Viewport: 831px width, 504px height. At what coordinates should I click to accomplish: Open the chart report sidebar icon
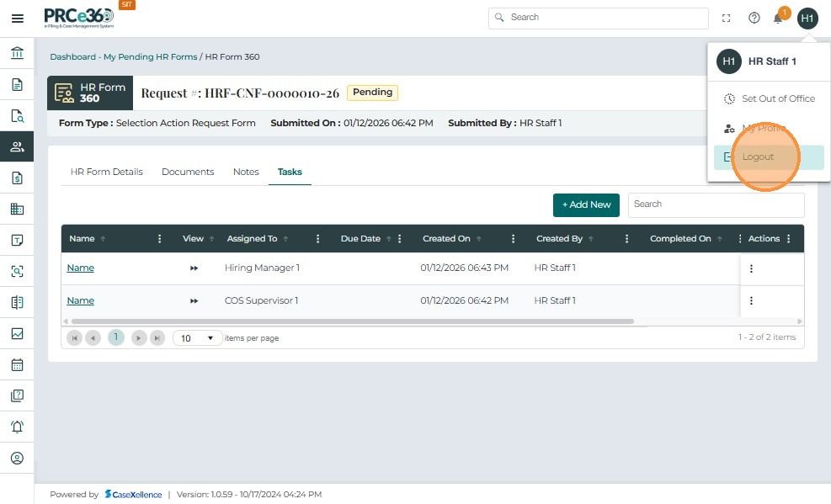tap(17, 333)
